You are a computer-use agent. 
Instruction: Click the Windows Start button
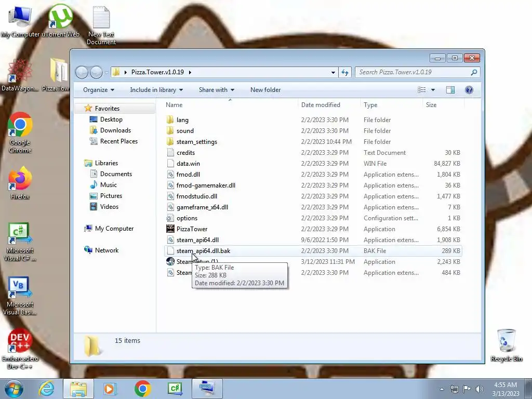click(14, 389)
